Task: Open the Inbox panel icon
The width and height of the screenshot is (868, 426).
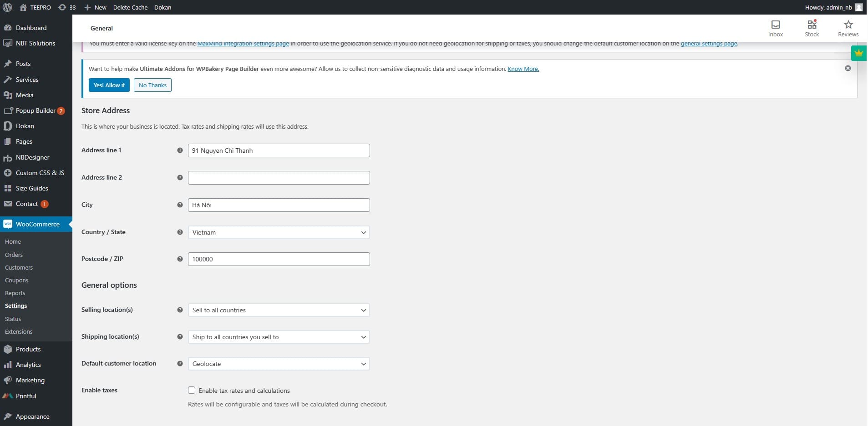Action: click(x=775, y=25)
